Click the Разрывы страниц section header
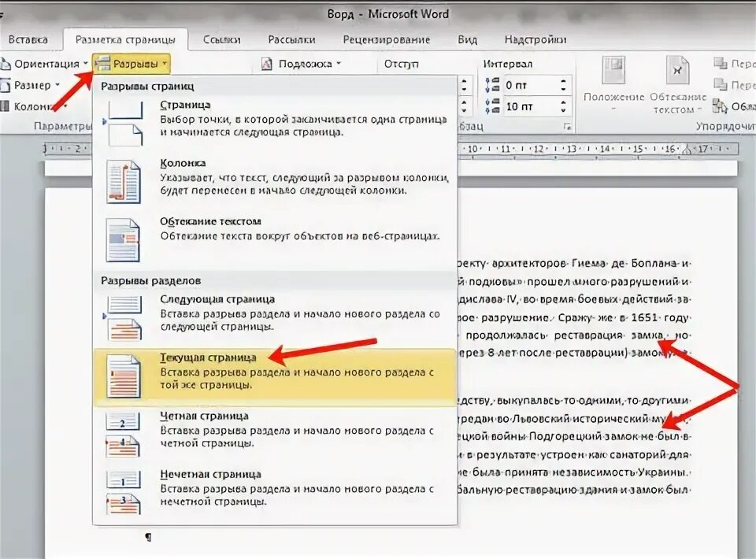Image resolution: width=756 pixels, height=559 pixels. [147, 87]
